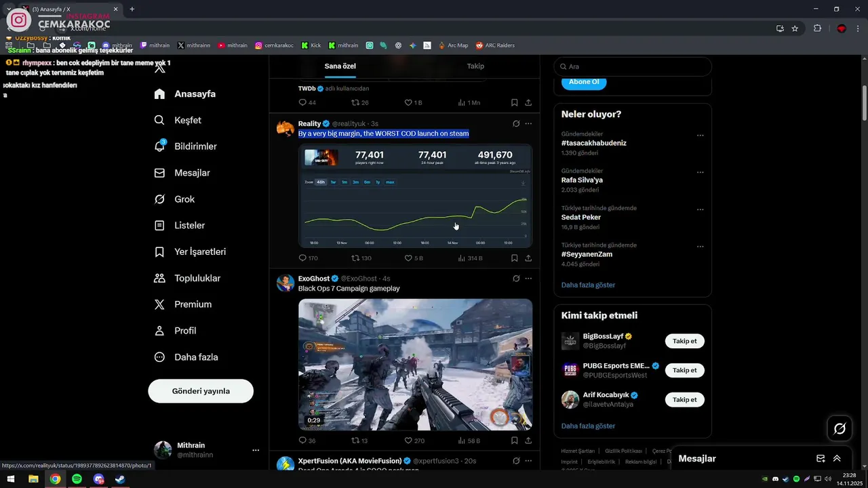Click the Ara search field
The image size is (868, 488).
point(633,66)
